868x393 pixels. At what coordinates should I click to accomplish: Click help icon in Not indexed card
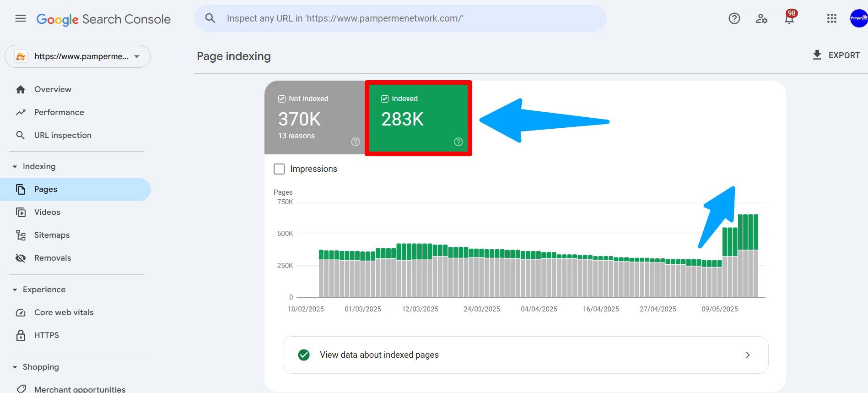coord(356,142)
